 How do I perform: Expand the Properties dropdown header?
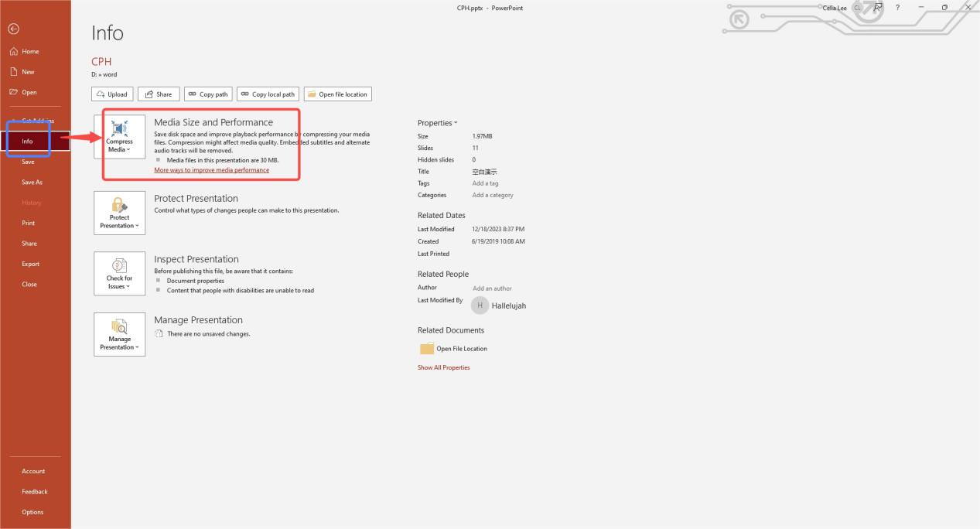pyautogui.click(x=437, y=123)
